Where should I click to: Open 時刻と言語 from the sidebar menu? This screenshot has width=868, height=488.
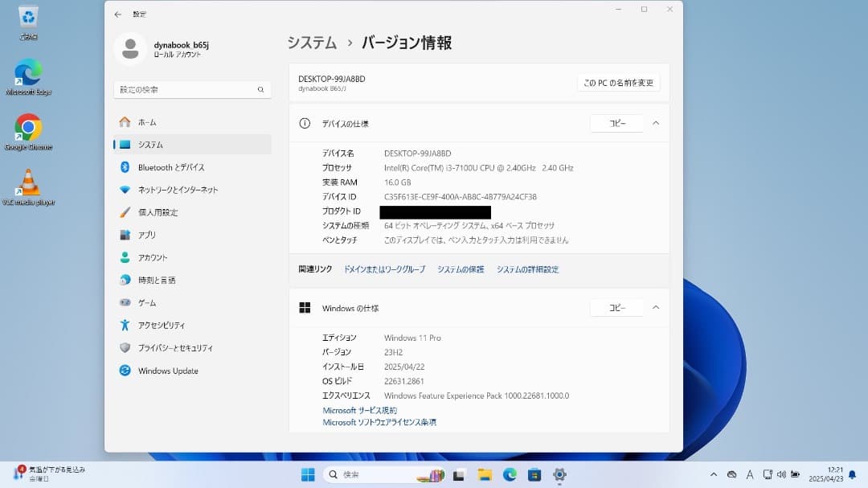pyautogui.click(x=127, y=280)
